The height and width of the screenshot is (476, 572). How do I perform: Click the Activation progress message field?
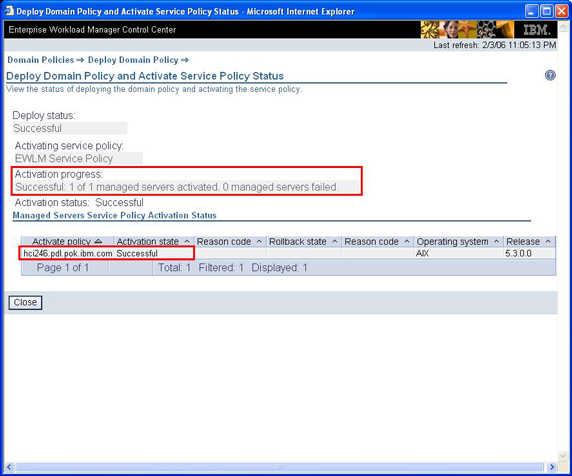point(187,187)
